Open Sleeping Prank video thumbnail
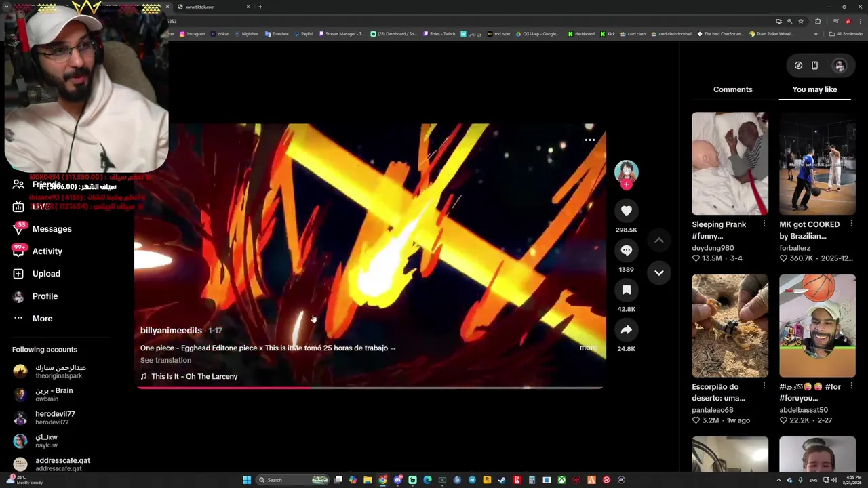 pyautogui.click(x=730, y=163)
